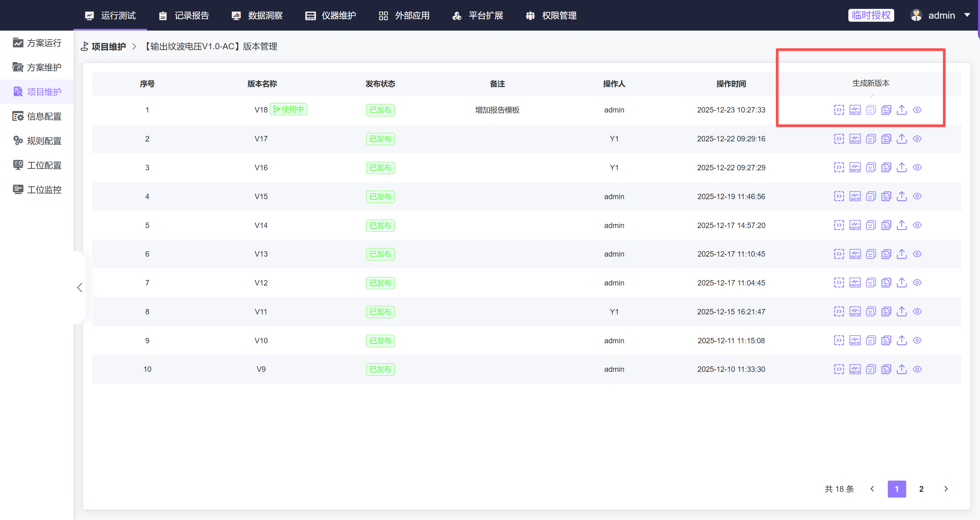Open the admin user dropdown arrow
The width and height of the screenshot is (980, 520).
pyautogui.click(x=967, y=15)
